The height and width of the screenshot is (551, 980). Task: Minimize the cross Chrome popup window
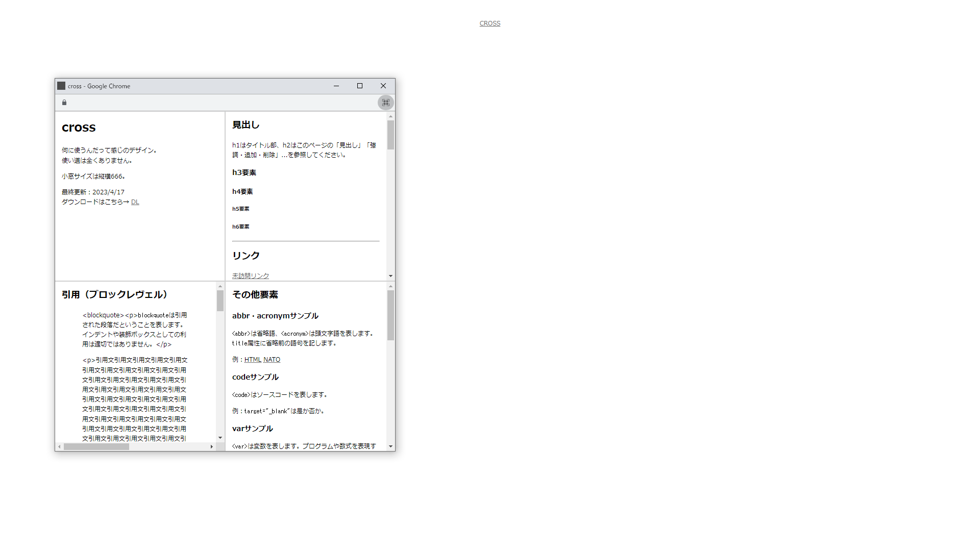[x=336, y=86]
